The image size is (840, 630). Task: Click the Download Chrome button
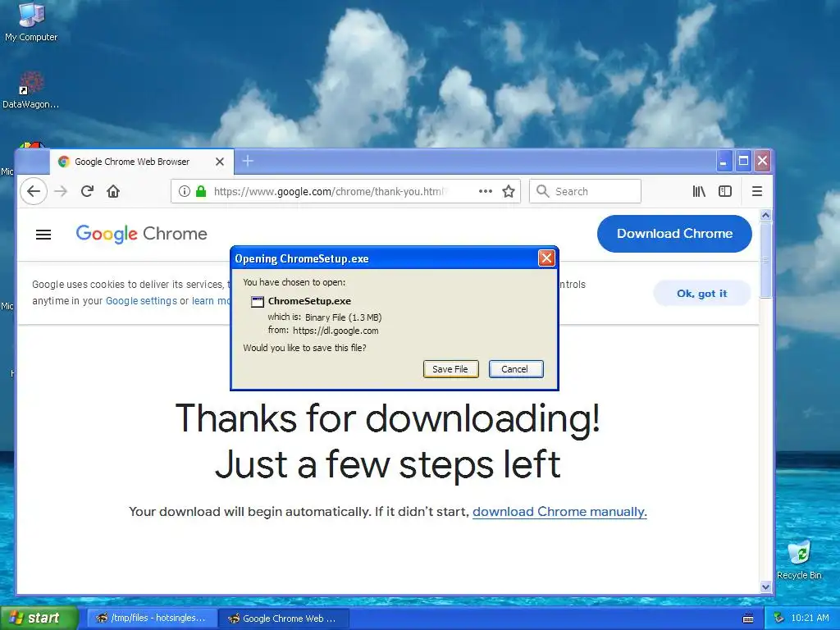[674, 234]
